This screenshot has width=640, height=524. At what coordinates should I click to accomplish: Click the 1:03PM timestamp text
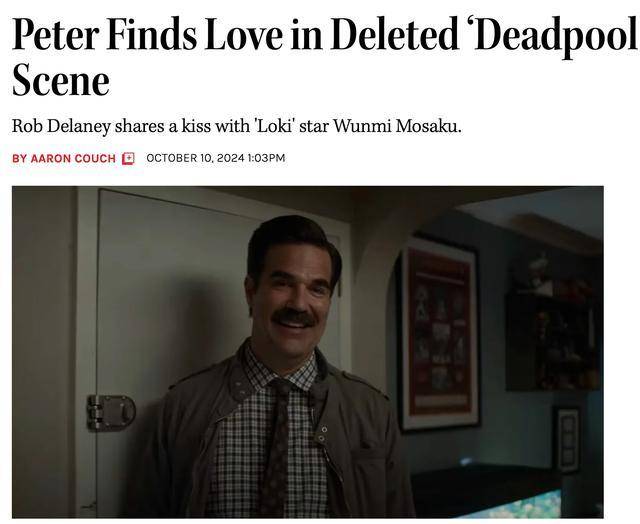[264, 158]
